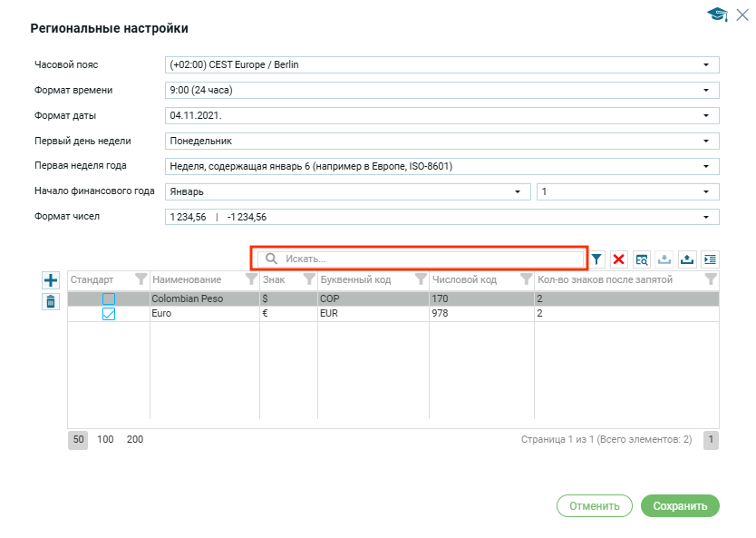Click the filter icon in Наименование column
This screenshot has height=538, width=756.
pos(251,279)
